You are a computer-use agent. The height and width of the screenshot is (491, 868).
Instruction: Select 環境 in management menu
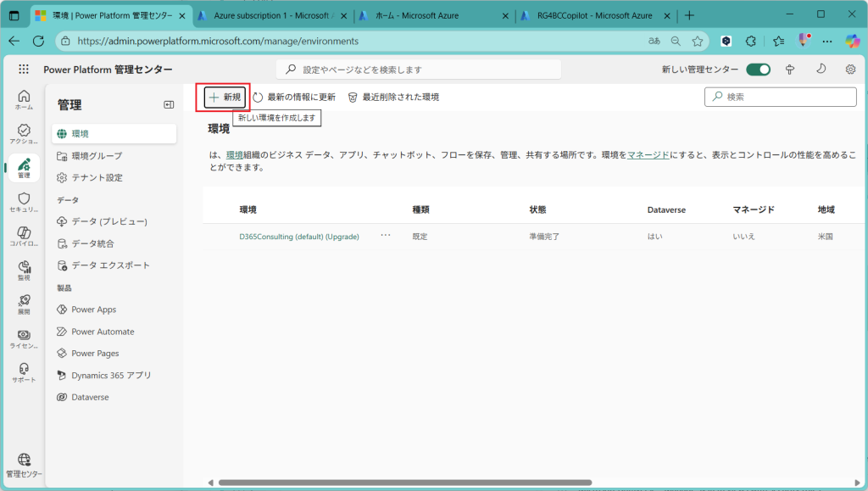(x=114, y=133)
